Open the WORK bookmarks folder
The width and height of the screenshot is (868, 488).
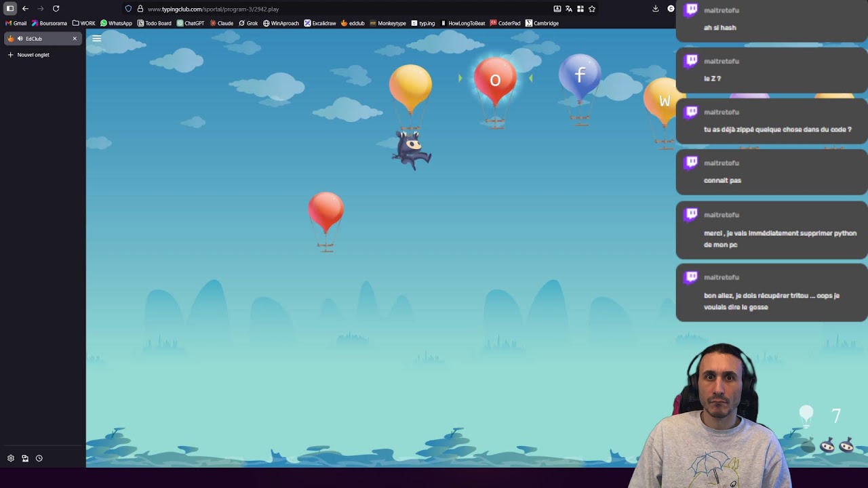point(84,23)
